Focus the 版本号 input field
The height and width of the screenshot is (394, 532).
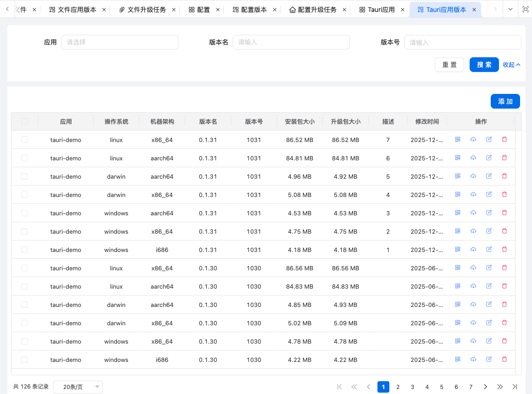coord(462,42)
